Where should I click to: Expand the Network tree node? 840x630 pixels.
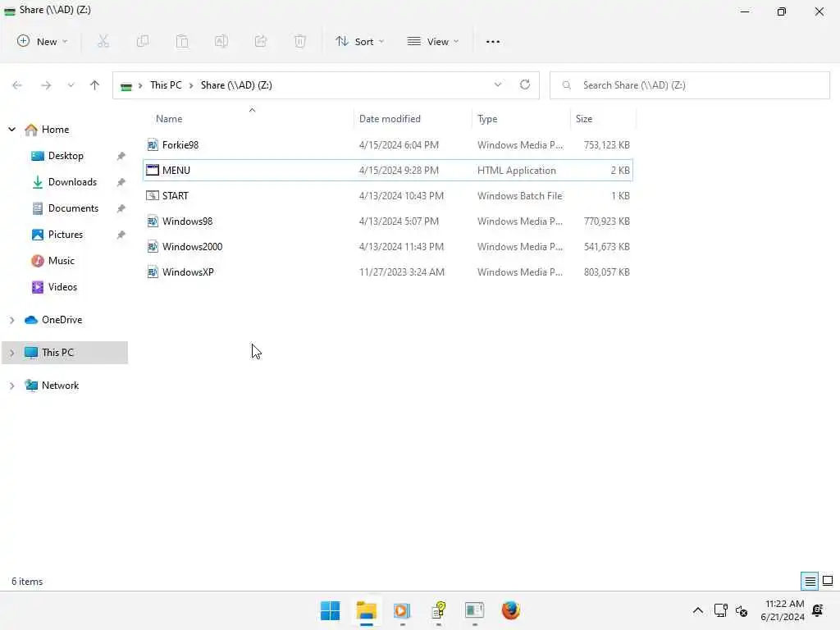click(11, 386)
